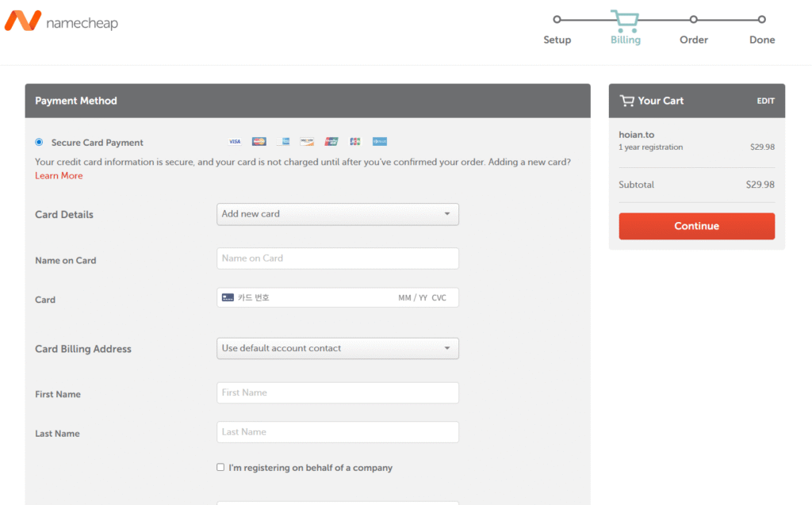Click EDIT in the cart header
812x505 pixels.
coord(765,101)
